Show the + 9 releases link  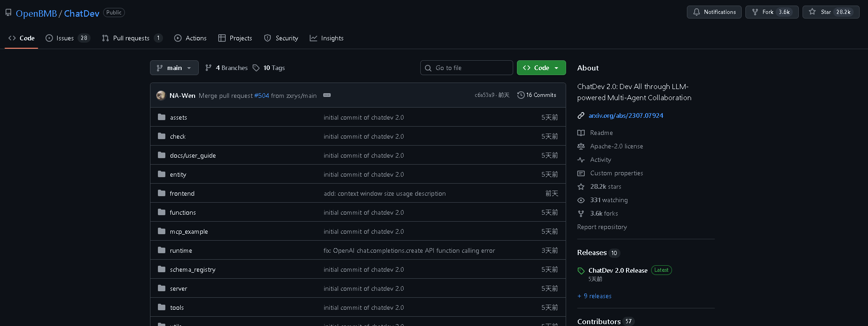pyautogui.click(x=594, y=296)
